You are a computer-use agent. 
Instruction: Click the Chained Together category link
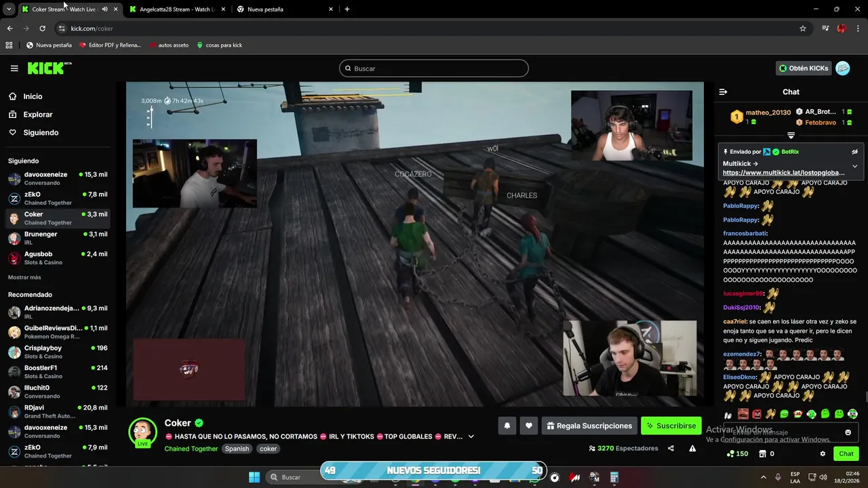[191, 449]
